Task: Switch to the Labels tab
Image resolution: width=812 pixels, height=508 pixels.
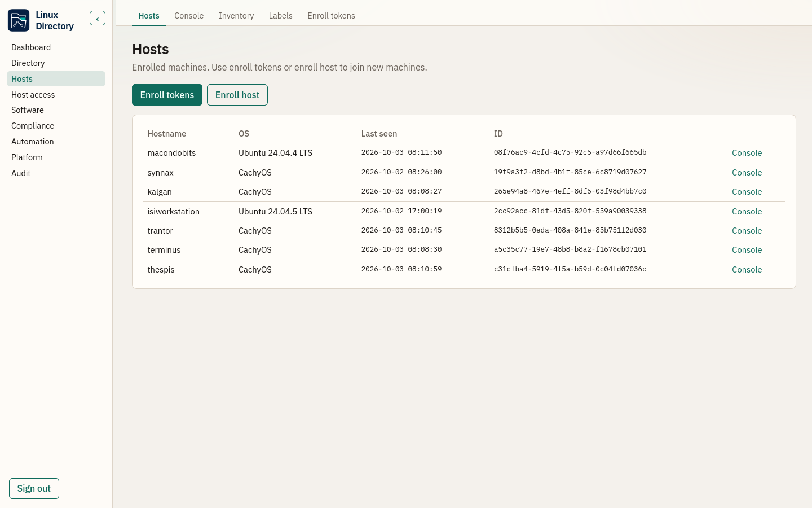Action: (x=280, y=16)
